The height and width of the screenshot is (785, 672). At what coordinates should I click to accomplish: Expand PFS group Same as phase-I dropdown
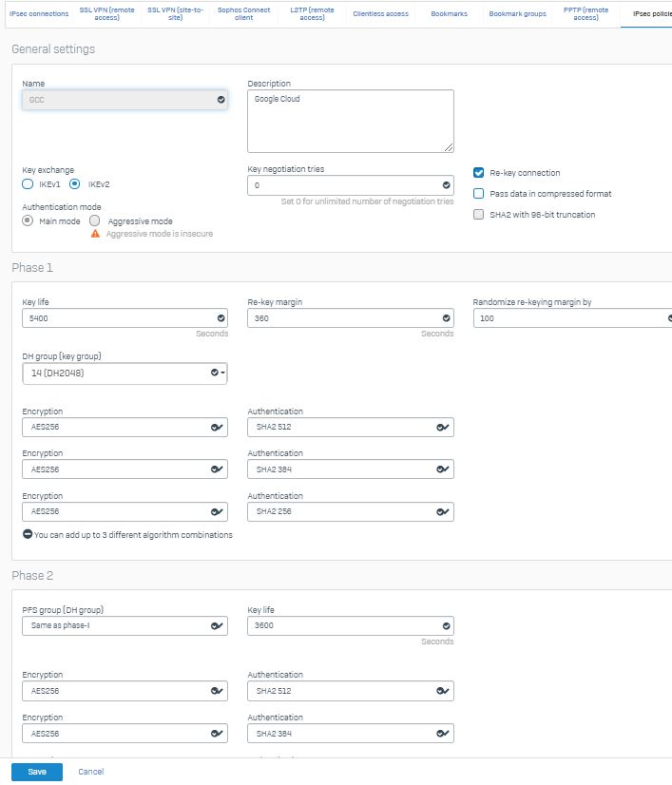point(125,625)
